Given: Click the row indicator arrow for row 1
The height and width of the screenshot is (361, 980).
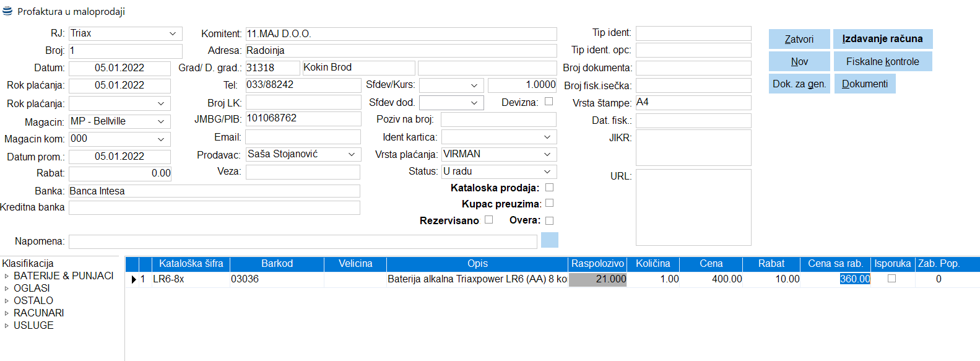Looking at the screenshot, I should pos(133,279).
